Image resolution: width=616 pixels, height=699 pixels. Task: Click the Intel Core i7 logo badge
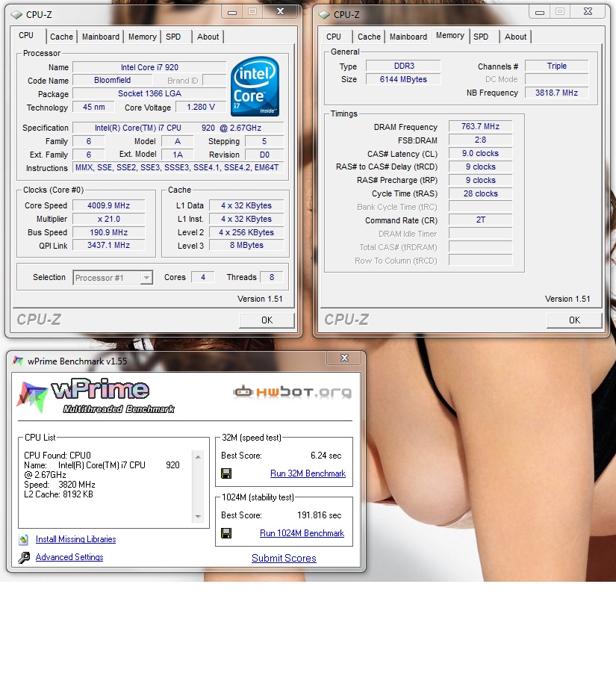click(x=255, y=87)
